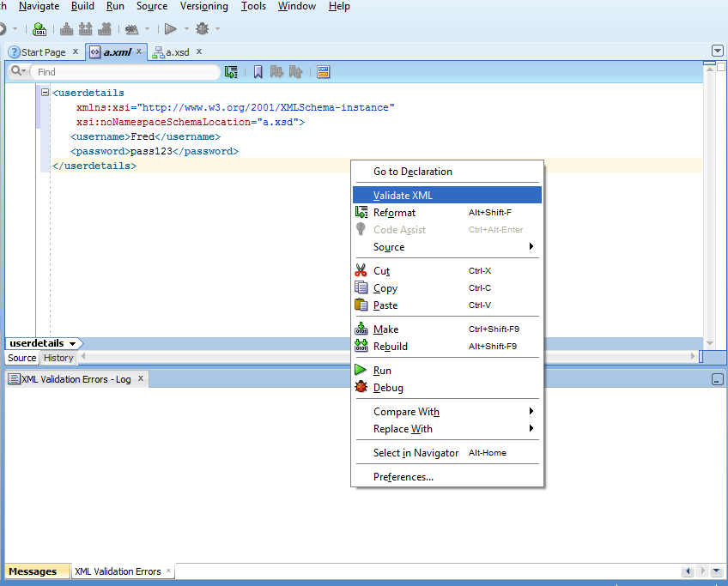Close the a.xml tab
This screenshot has width=728, height=586.
[139, 52]
